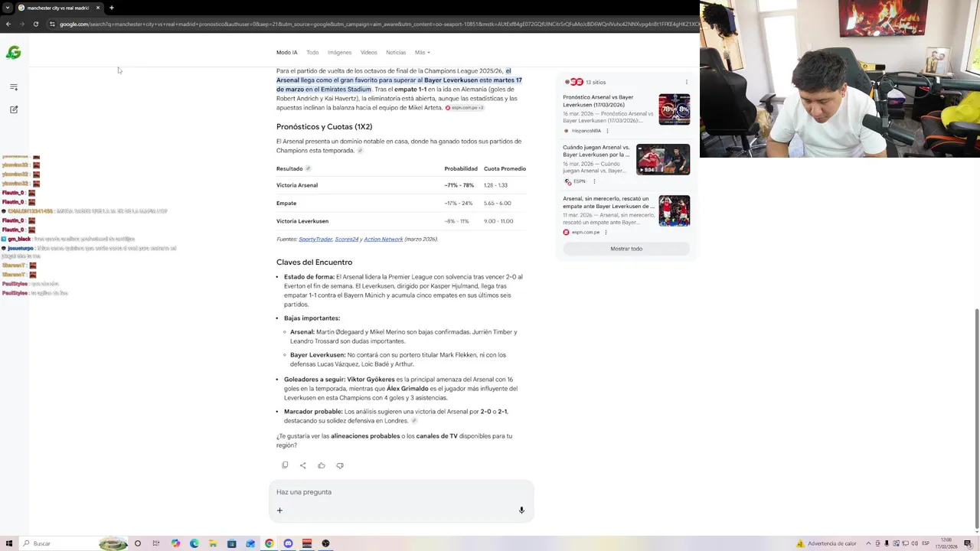Click the Arsenal players celebrating thumbnail
This screenshot has height=551, width=980.
pyautogui.click(x=674, y=210)
